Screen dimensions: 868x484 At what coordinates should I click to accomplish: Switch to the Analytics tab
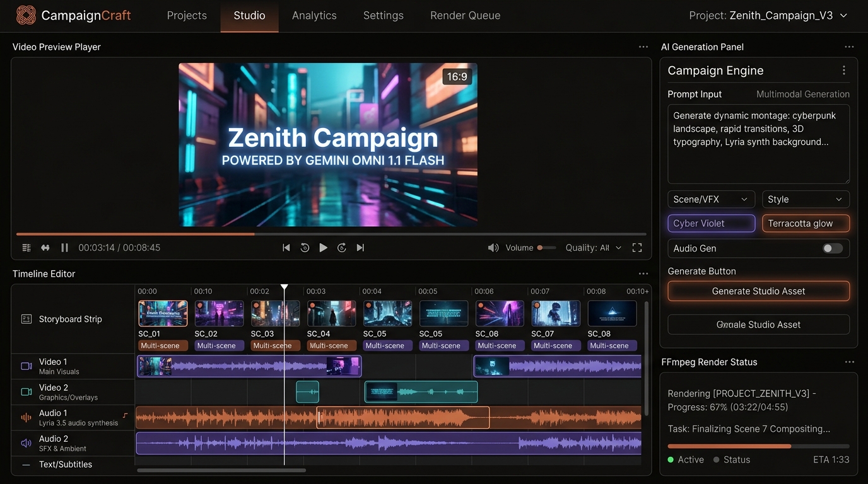point(314,16)
